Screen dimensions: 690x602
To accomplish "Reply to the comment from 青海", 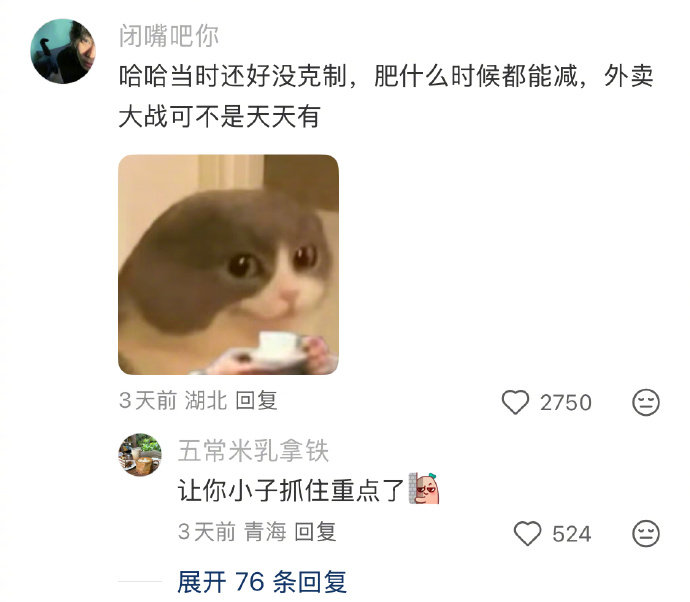I will [x=315, y=531].
